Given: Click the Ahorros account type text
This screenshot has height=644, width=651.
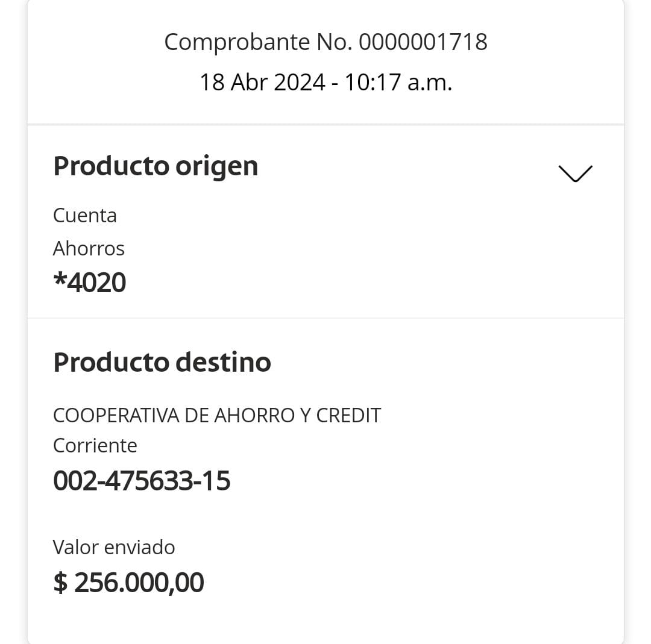Looking at the screenshot, I should pyautogui.click(x=89, y=248).
